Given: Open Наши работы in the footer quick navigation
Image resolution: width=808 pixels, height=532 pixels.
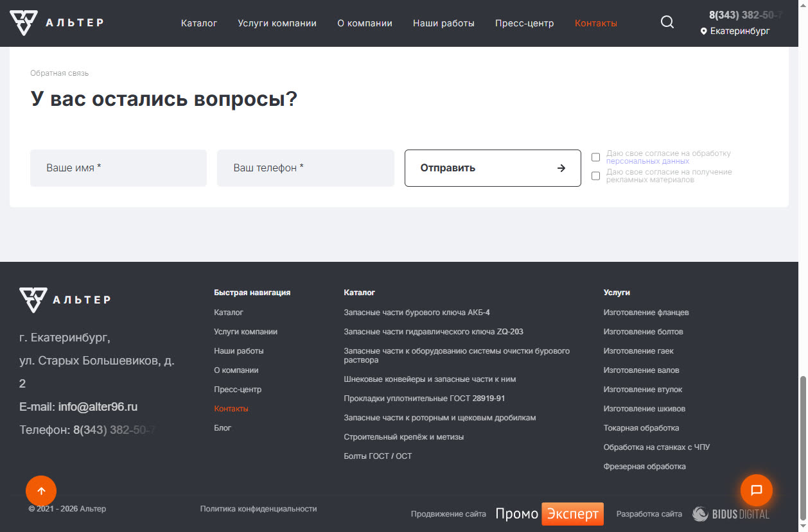Looking at the screenshot, I should (x=238, y=351).
